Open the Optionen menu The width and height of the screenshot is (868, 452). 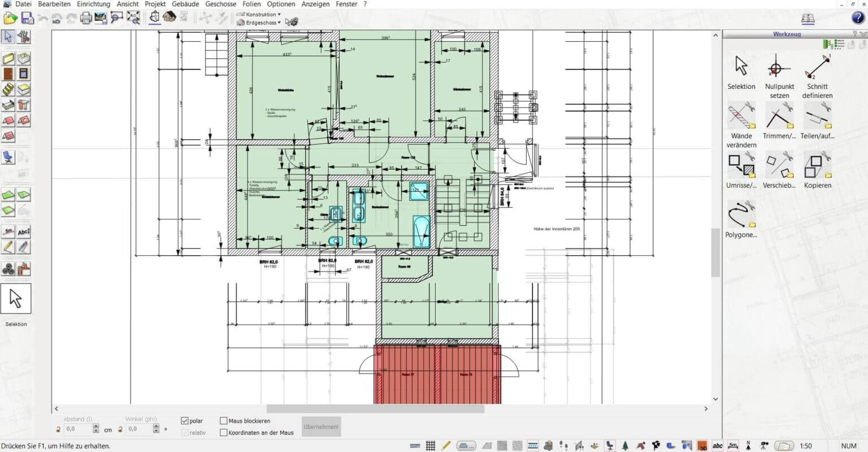[281, 4]
